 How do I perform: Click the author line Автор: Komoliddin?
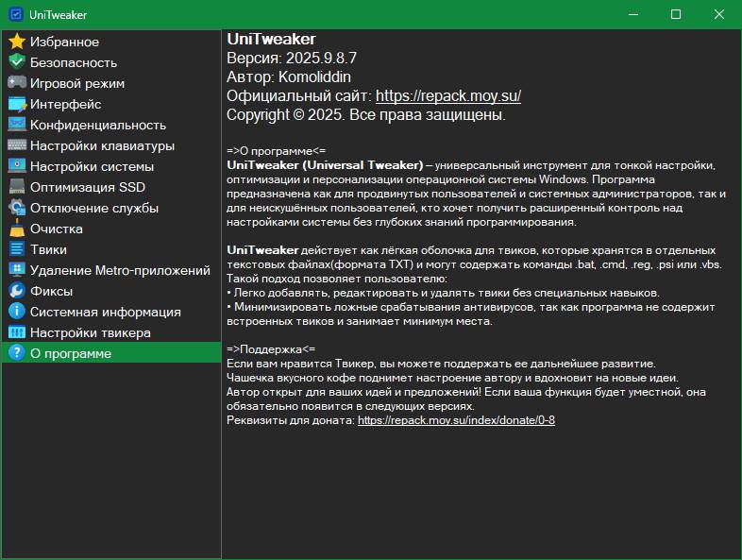click(x=289, y=76)
